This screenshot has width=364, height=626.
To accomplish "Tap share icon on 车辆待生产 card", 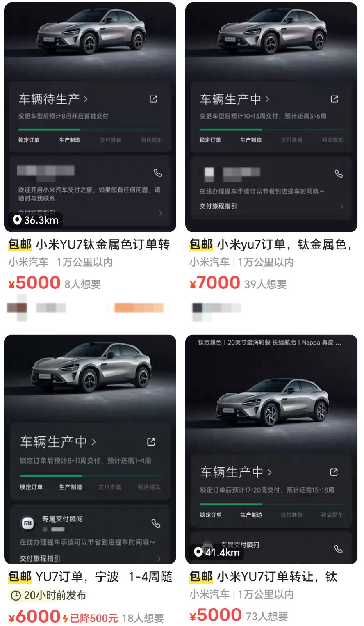I will (x=153, y=99).
